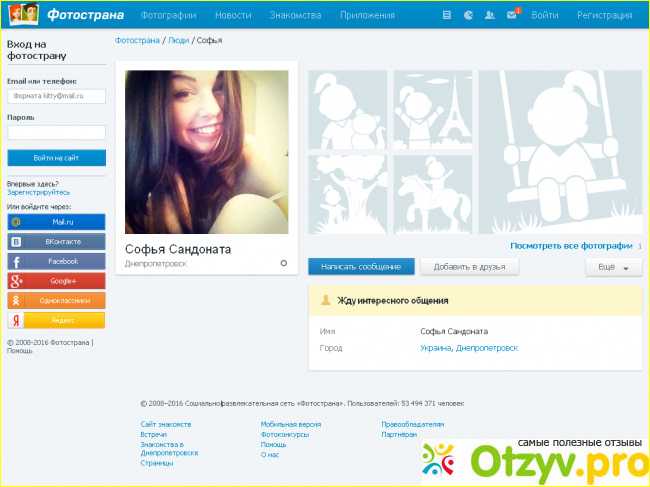
Task: Expand the Ещё dropdown menu
Action: 613,268
